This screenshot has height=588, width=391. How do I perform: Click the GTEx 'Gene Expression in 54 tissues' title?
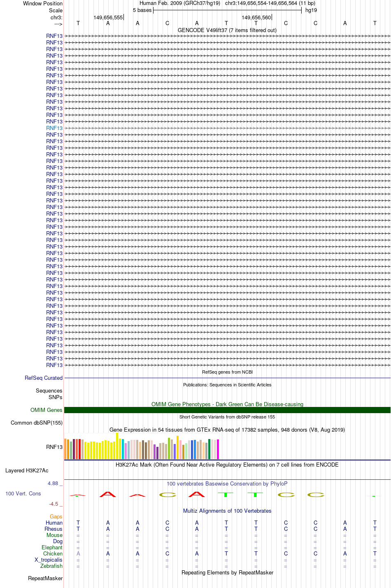(227, 430)
